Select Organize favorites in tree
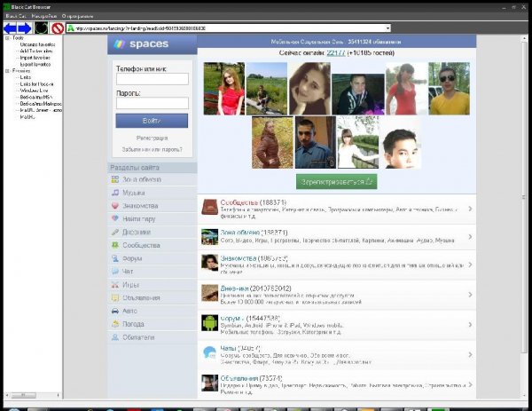This screenshot has height=411, width=532. pos(37,44)
